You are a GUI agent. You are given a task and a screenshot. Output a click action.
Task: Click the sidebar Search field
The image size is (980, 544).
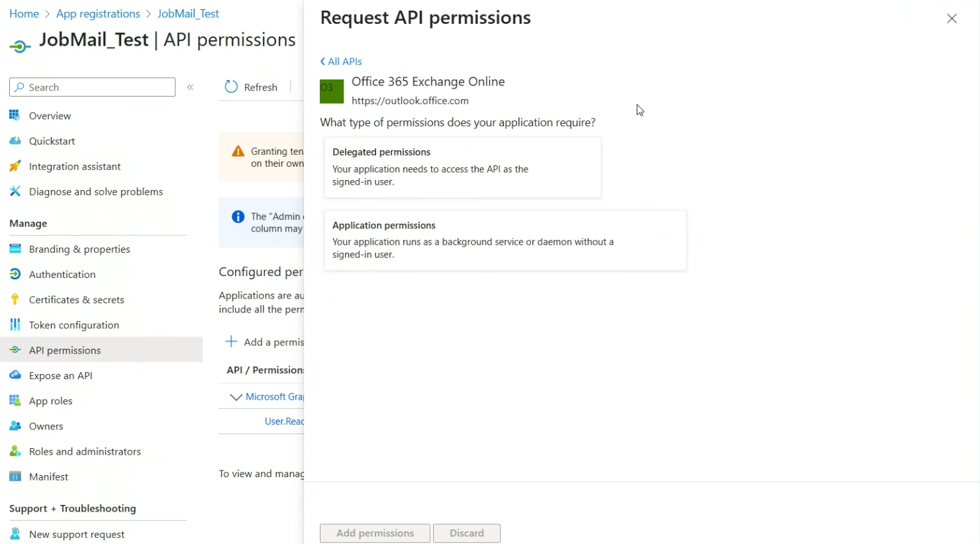point(93,87)
